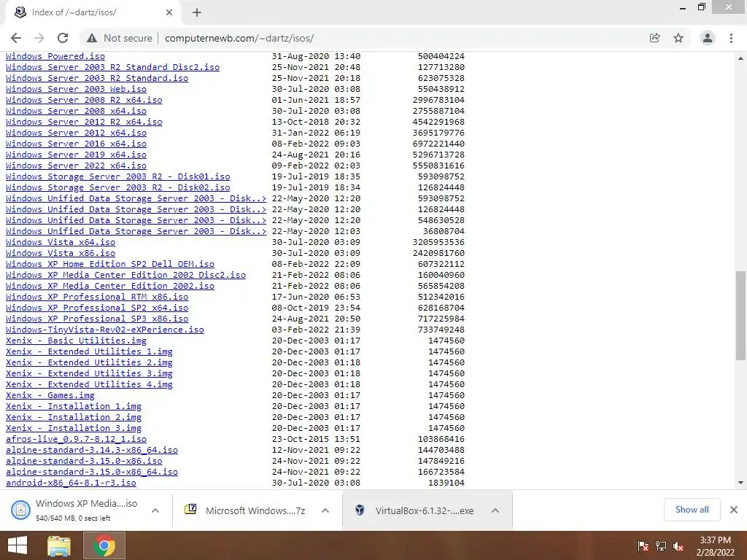The width and height of the screenshot is (747, 560).
Task: Open network status tray icon
Action: point(661,546)
